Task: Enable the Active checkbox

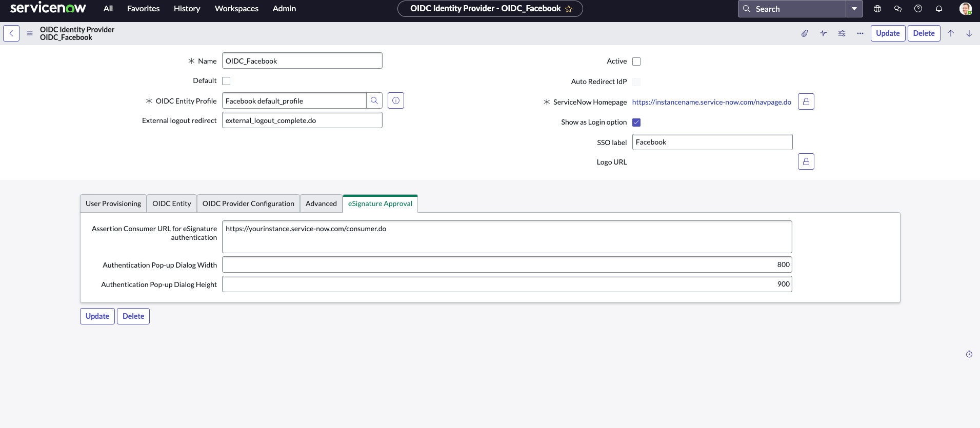Action: coord(636,62)
